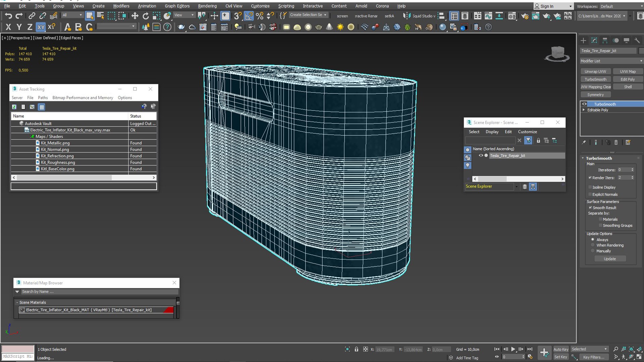The image size is (644, 362).
Task: Open the Rendering menu
Action: tap(207, 6)
